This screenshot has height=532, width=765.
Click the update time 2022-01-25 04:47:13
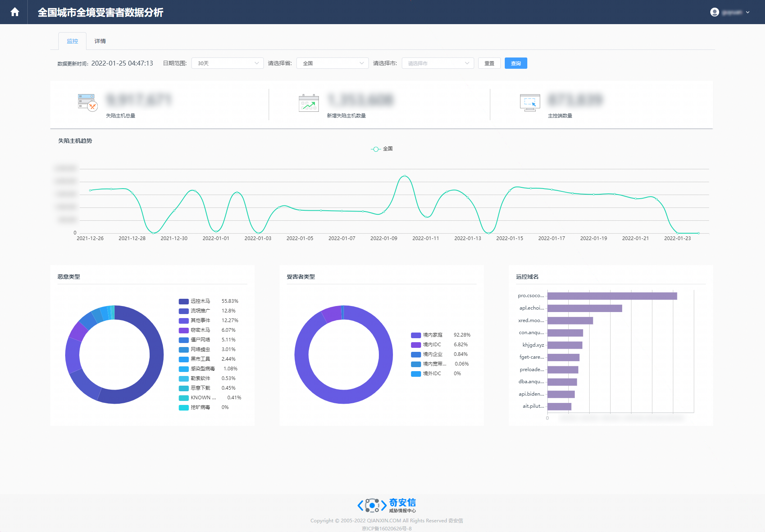[122, 63]
